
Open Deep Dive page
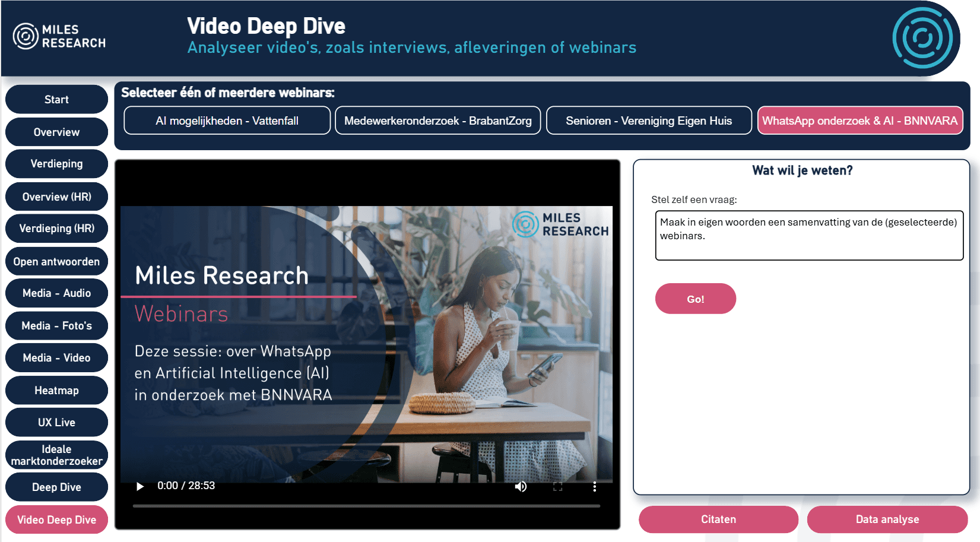click(x=56, y=487)
